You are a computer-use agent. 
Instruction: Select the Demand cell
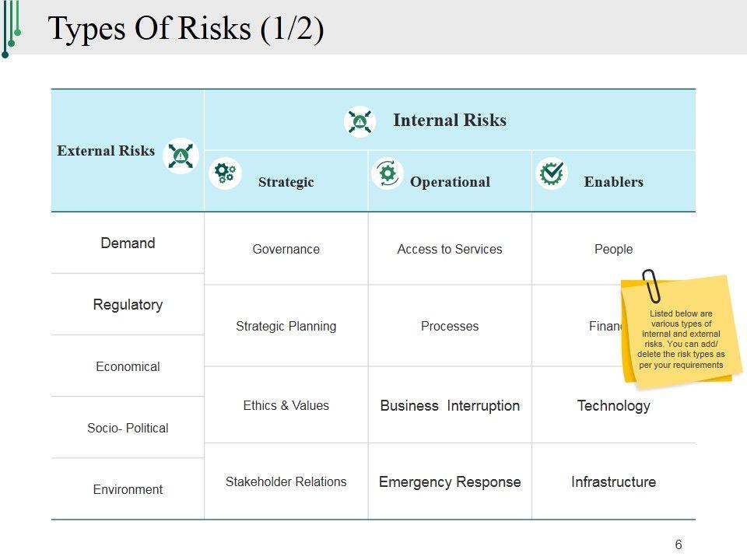pyautogui.click(x=128, y=243)
